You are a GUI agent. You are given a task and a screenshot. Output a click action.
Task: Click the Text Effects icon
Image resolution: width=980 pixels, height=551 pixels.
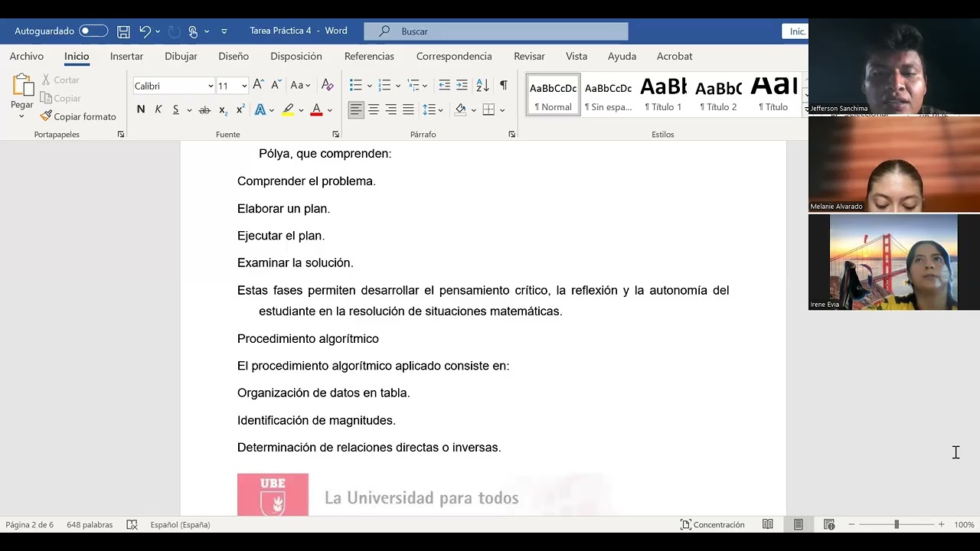pyautogui.click(x=260, y=109)
